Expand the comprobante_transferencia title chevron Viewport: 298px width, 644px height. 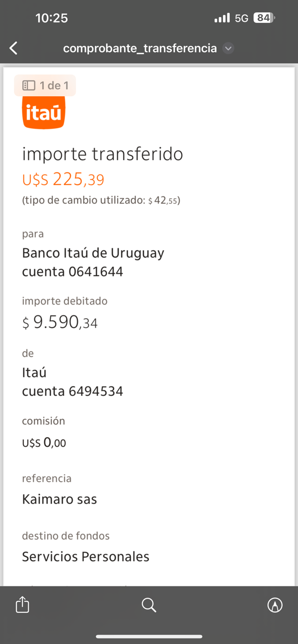point(228,48)
